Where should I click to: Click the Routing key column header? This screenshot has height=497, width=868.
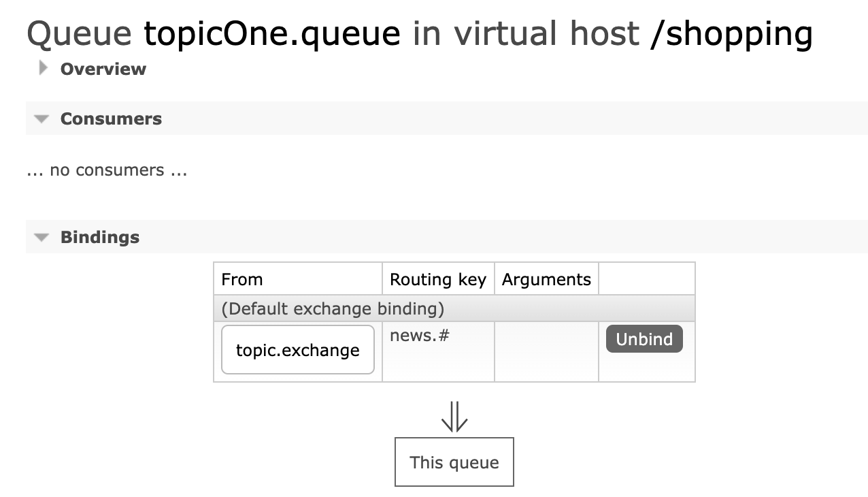coord(438,279)
